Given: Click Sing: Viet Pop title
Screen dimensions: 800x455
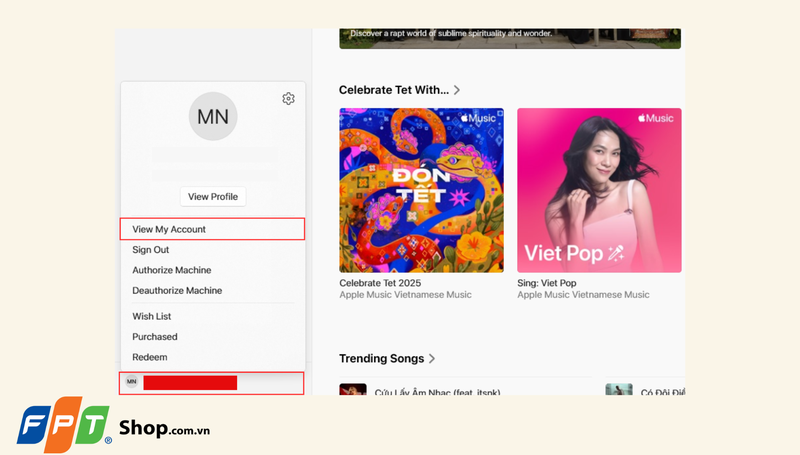Looking at the screenshot, I should 547,283.
